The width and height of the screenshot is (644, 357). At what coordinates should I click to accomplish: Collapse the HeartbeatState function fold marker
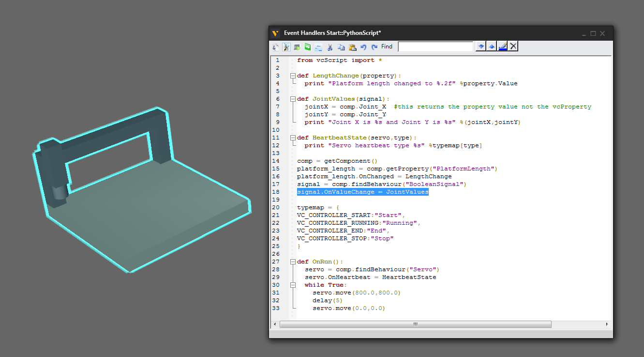click(x=292, y=138)
